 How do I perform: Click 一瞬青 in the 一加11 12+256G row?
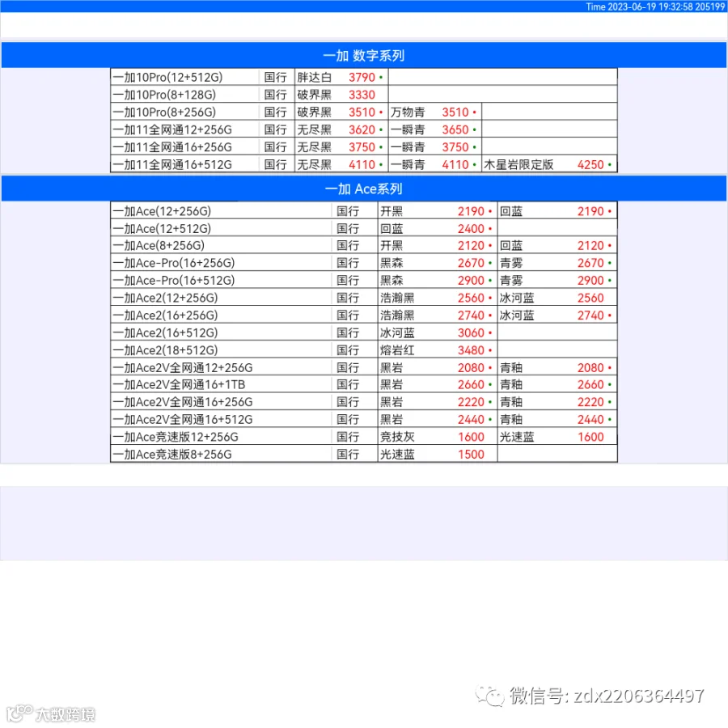tap(408, 129)
